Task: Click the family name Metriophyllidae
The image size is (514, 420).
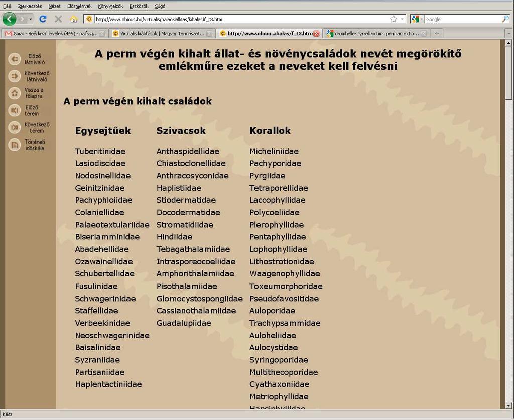Action: [279, 397]
